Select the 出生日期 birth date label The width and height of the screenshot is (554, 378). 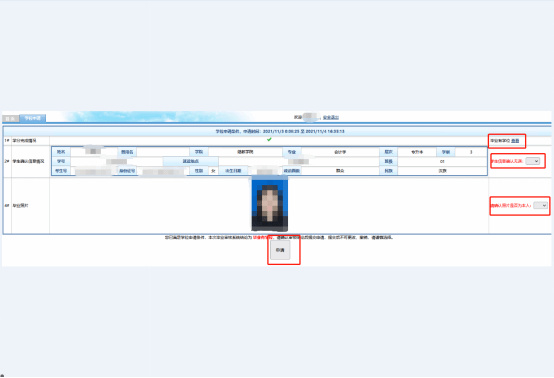coord(233,171)
